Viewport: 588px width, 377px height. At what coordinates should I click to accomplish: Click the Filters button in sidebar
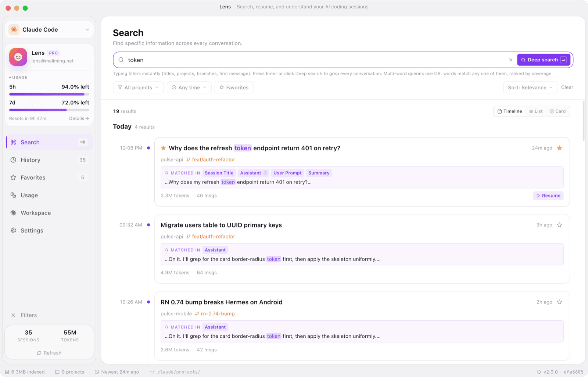click(24, 315)
